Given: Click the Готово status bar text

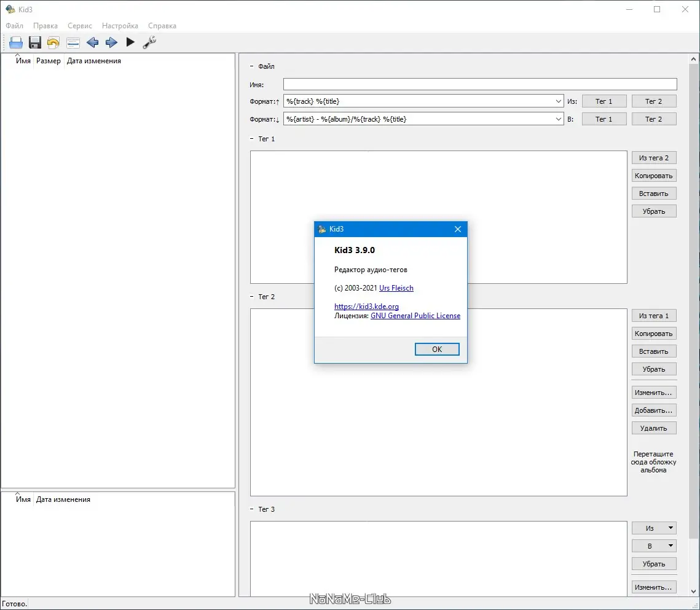Looking at the screenshot, I should pyautogui.click(x=14, y=604).
